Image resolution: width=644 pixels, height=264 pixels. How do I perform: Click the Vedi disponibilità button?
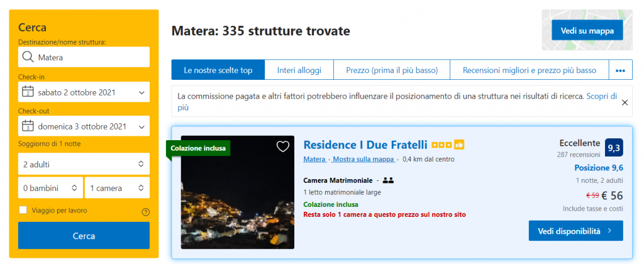(x=575, y=231)
